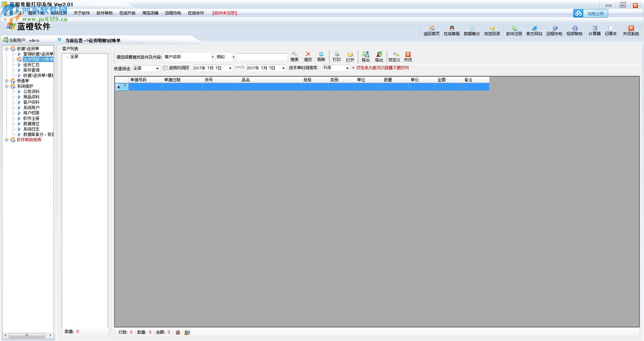This screenshot has height=341, width=644.
Task: Click the 清空 clear icon
Action: tap(308, 57)
